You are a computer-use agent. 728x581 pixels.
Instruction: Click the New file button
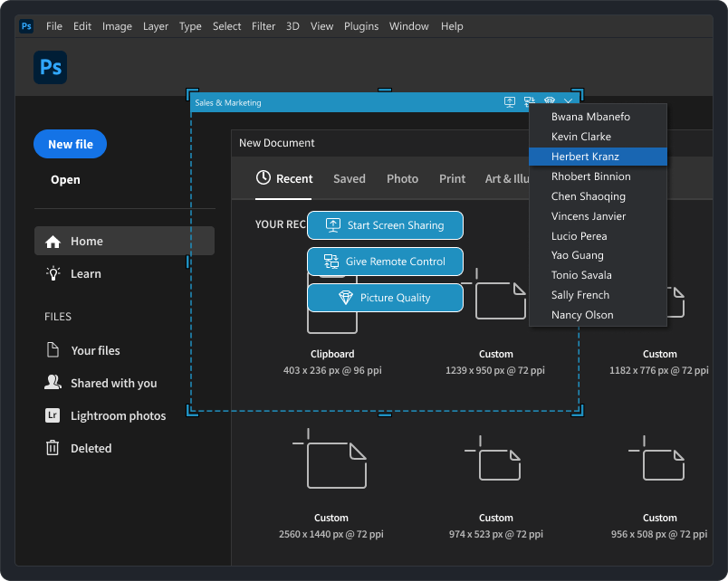pyautogui.click(x=70, y=144)
